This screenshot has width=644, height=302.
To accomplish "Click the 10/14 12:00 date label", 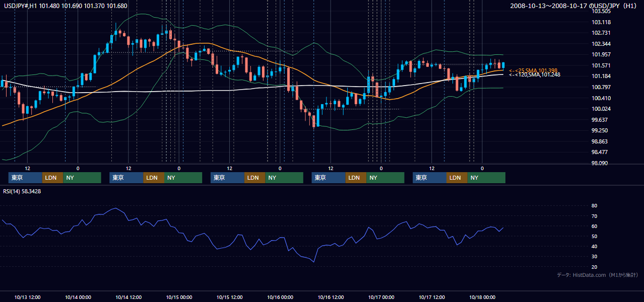I will pyautogui.click(x=128, y=297).
